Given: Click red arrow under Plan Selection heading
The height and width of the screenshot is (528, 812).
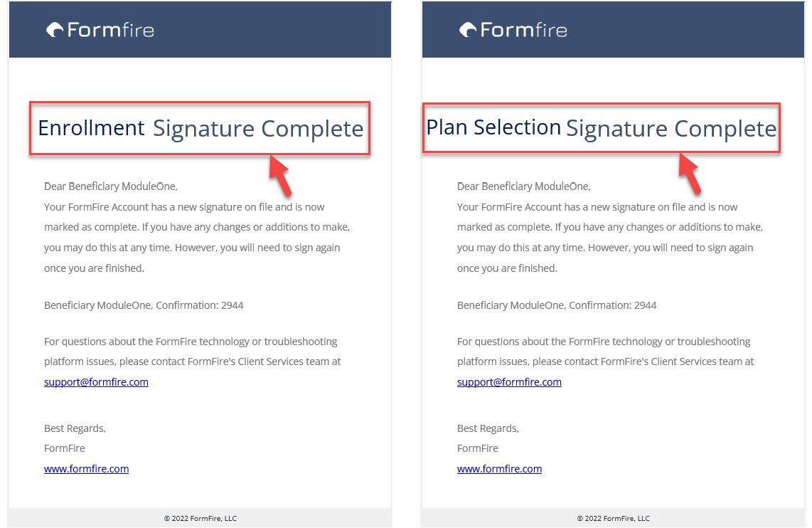Looking at the screenshot, I should 690,174.
